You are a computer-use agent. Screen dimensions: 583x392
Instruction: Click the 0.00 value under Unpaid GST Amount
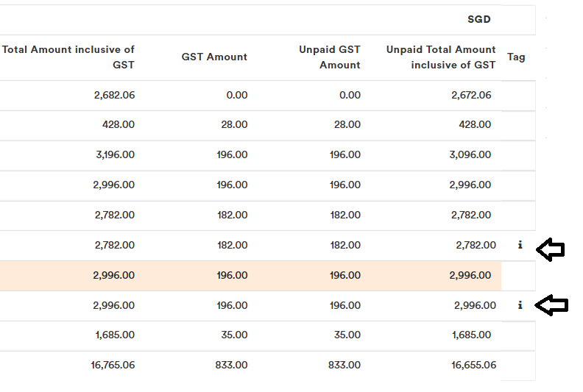click(350, 96)
